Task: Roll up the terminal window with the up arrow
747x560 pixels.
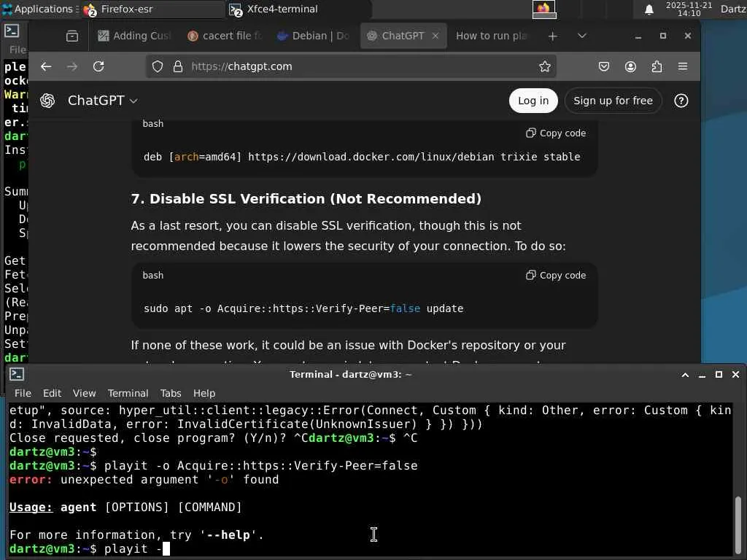Action: [685, 375]
